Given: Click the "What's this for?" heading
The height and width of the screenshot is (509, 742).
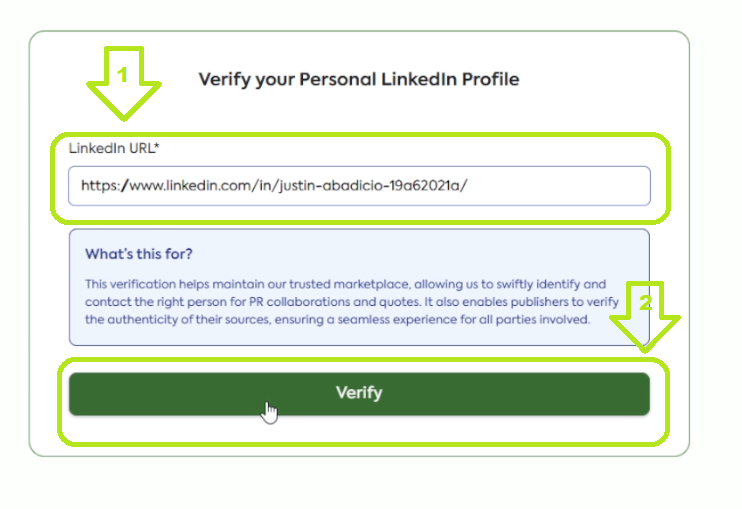Looking at the screenshot, I should (x=139, y=253).
